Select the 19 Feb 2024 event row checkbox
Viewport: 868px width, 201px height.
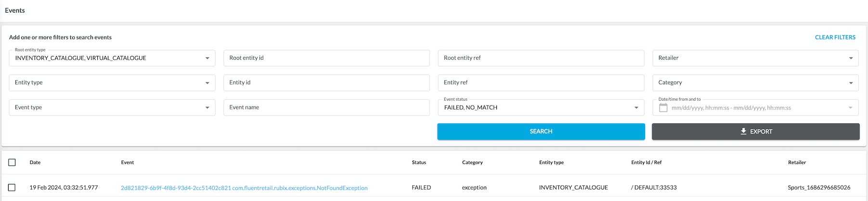tap(12, 188)
